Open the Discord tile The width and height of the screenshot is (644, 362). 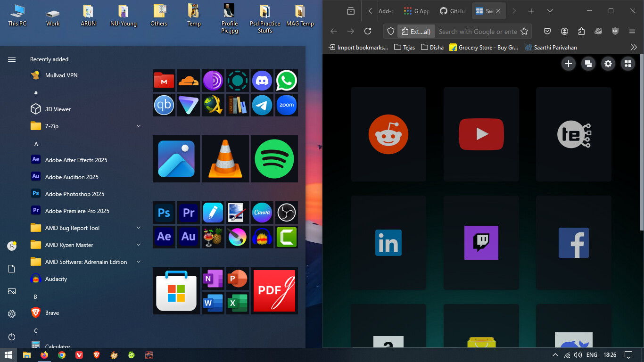pyautogui.click(x=262, y=81)
